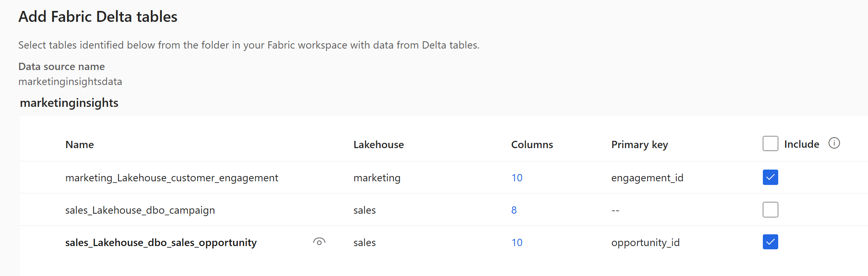Image resolution: width=868 pixels, height=276 pixels.
Task: Click the Include info icon
Action: 834,143
